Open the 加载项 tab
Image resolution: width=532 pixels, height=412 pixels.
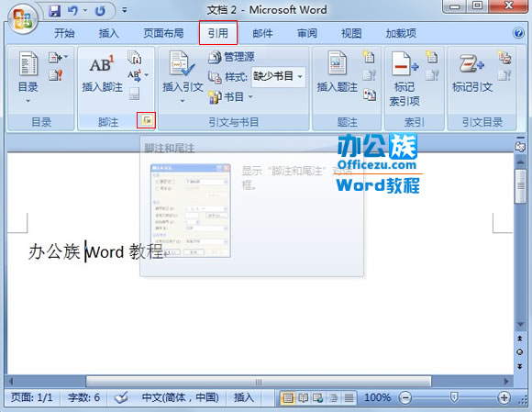coord(401,33)
